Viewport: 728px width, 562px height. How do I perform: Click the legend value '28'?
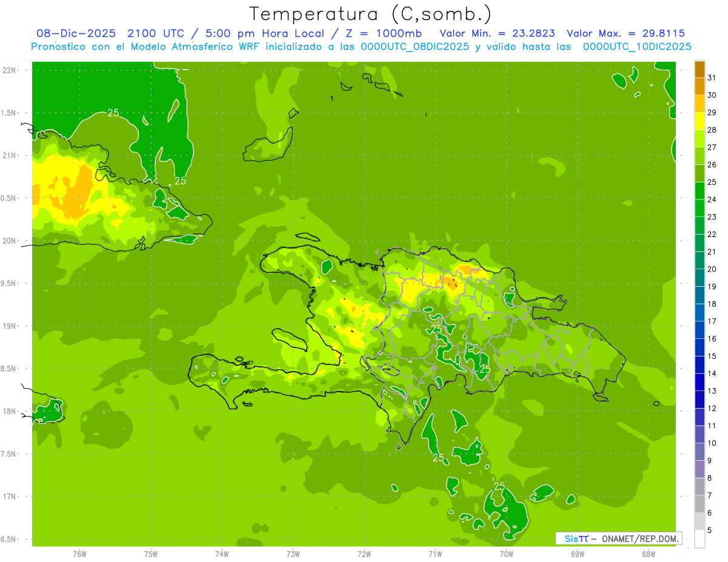(712, 130)
